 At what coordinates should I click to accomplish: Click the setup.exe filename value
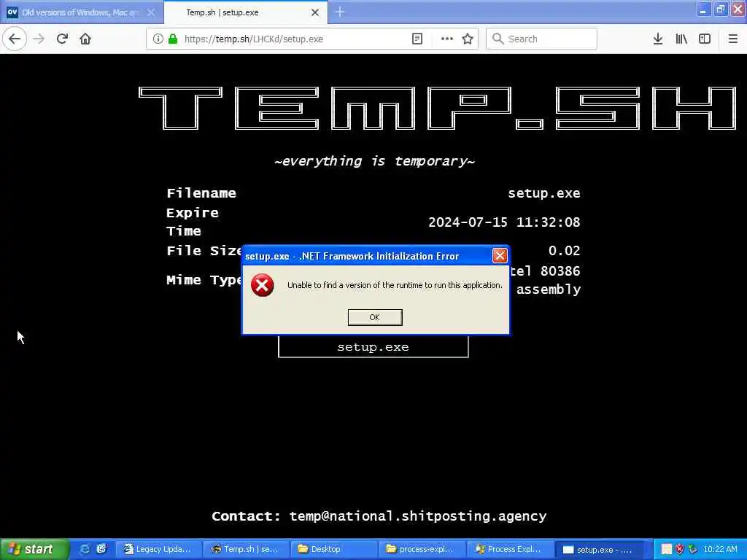point(544,193)
